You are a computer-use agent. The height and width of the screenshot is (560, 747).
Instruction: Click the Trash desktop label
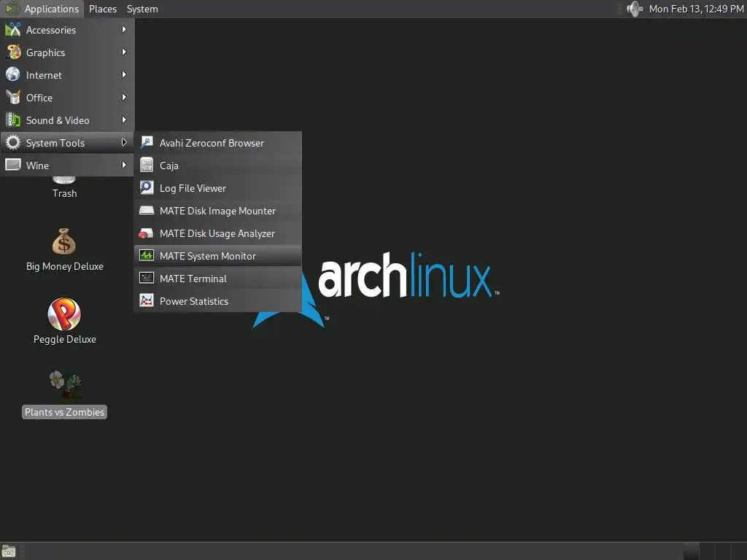pos(64,193)
